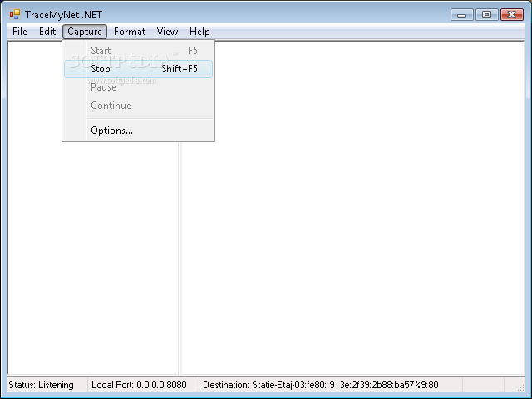Open the Help menu
Image resolution: width=532 pixels, height=399 pixels.
(199, 32)
